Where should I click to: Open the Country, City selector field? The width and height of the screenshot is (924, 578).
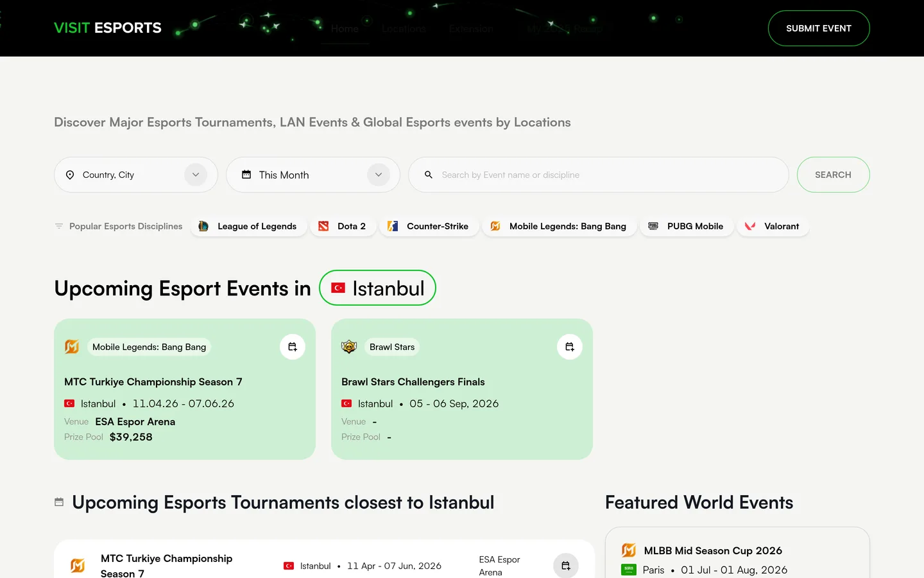click(136, 175)
